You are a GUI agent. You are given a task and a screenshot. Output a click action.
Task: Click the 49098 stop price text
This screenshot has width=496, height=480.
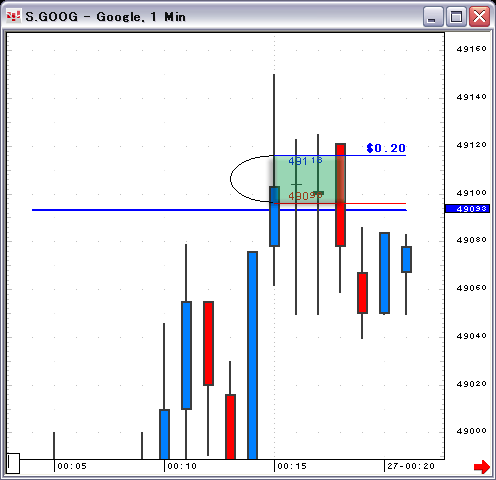305,196
